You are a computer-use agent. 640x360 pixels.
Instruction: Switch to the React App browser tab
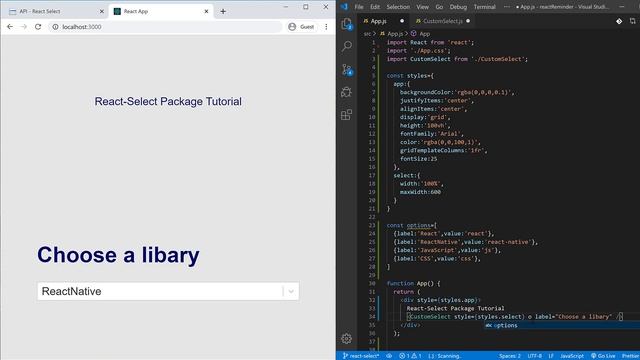coord(162,11)
